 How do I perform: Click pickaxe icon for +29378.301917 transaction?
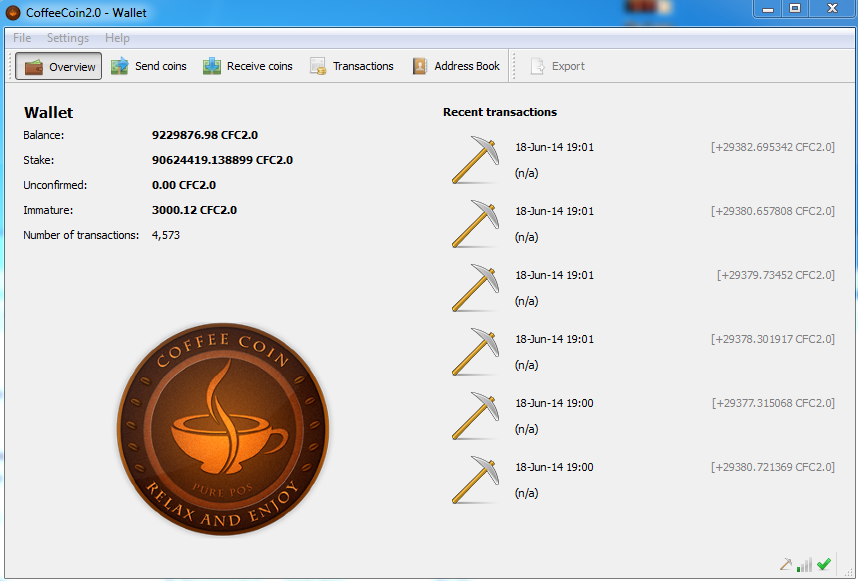pos(476,351)
